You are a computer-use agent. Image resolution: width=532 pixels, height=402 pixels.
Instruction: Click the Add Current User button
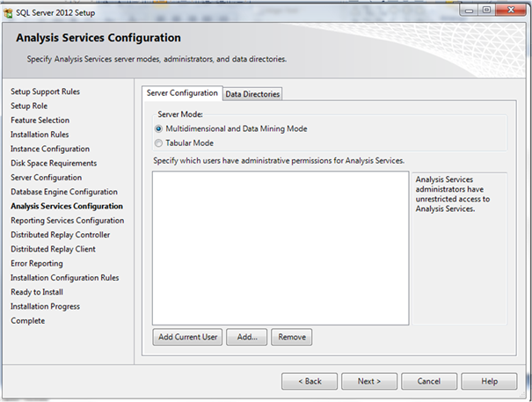tap(187, 337)
